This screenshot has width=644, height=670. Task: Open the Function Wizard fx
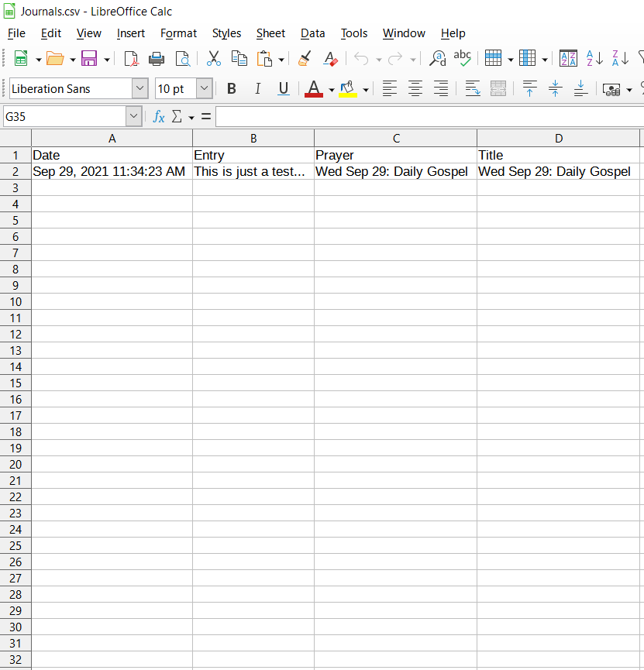pyautogui.click(x=159, y=116)
